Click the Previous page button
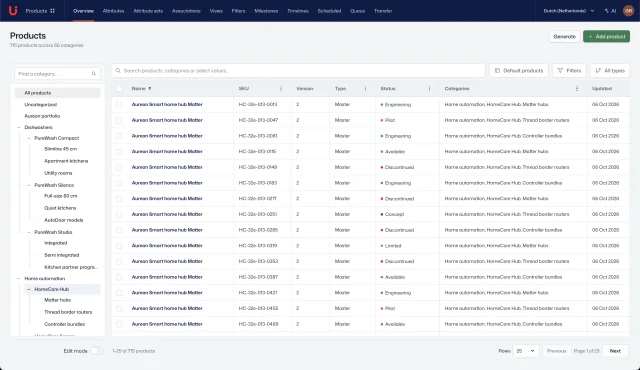Viewport: 640px width, 370px height. 556,351
